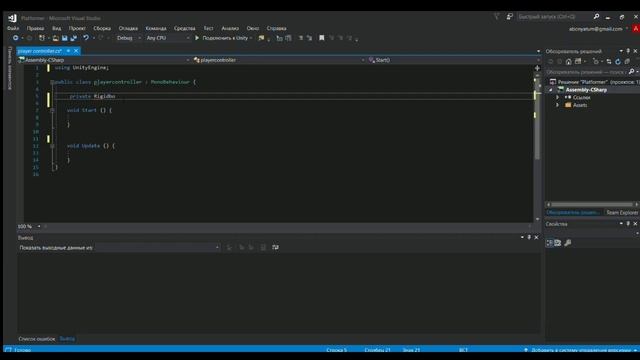Select the Solution 'Platformer' root row
Image resolution: width=640 pixels, height=360 pixels.
pos(593,82)
